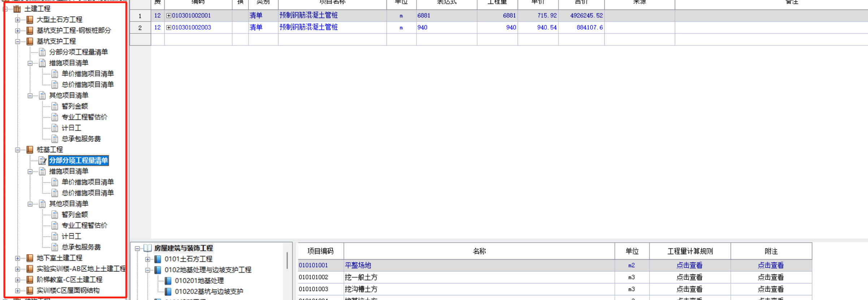Select 分部分项工程量清单 under 基坑支护工程

coord(78,52)
